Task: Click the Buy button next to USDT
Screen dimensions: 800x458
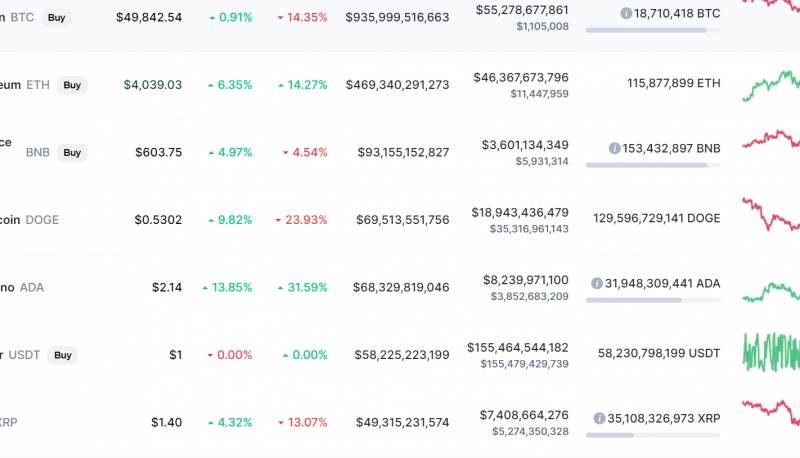Action: [x=63, y=355]
